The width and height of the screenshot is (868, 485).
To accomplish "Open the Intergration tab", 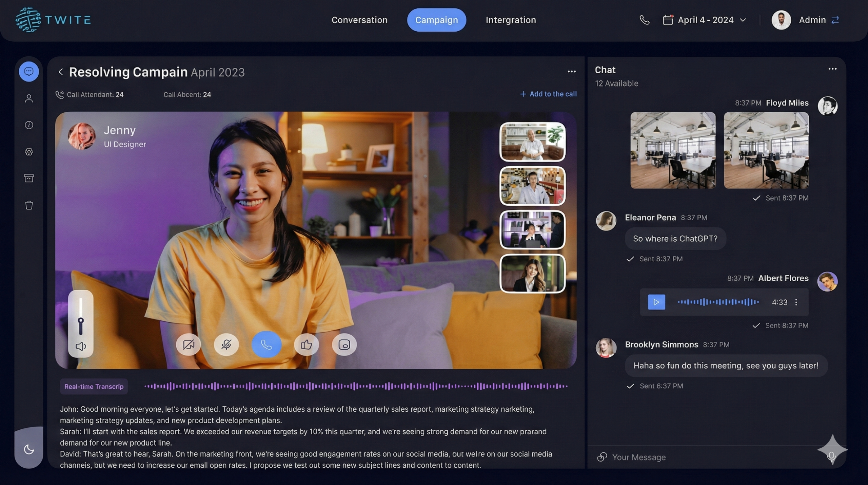I will [x=511, y=20].
